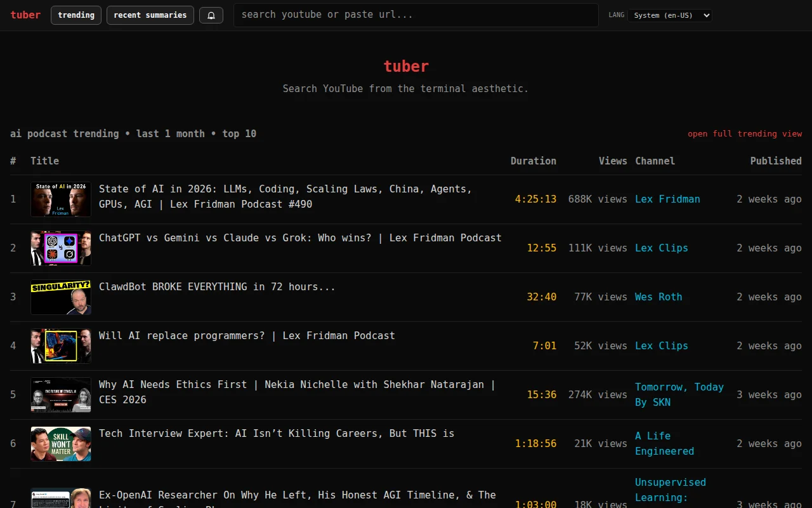The width and height of the screenshot is (812, 508).
Task: Open Will AI replace programmers thumbnail
Action: click(x=61, y=346)
